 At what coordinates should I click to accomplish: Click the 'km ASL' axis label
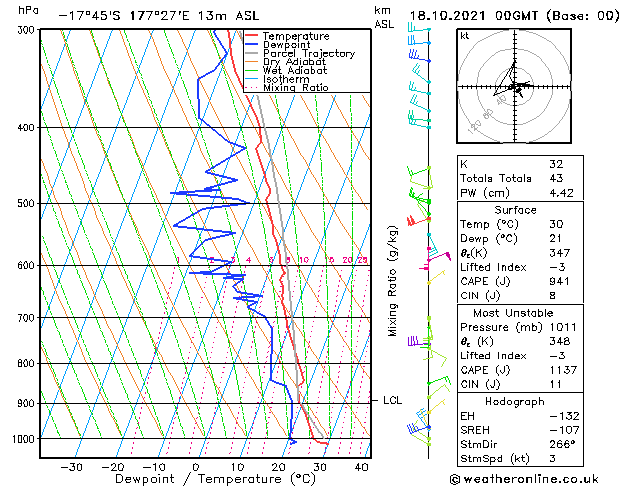(x=384, y=17)
